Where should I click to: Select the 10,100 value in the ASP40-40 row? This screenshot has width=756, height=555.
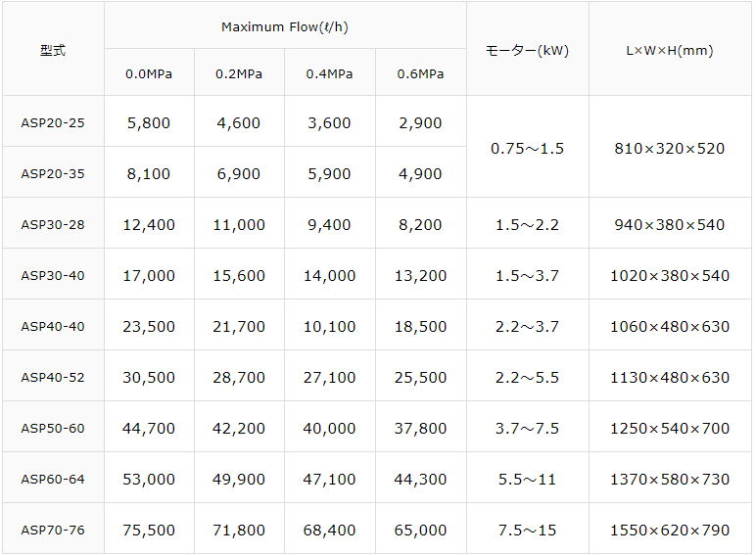pos(330,327)
